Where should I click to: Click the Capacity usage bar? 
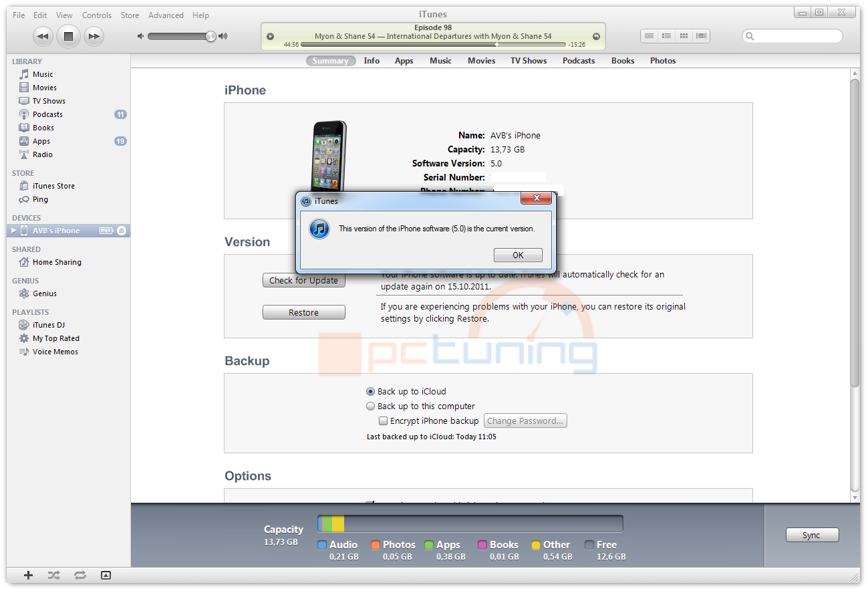[470, 523]
